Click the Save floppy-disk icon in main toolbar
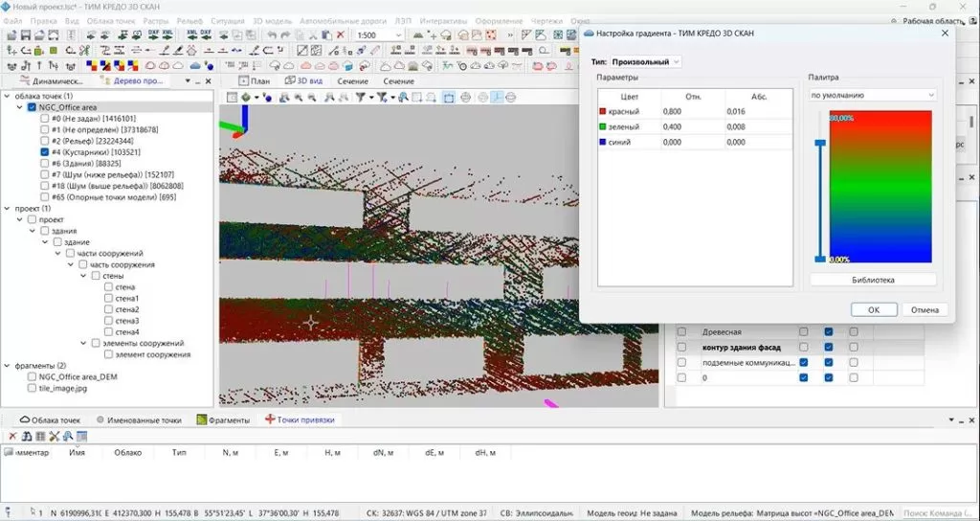The width and height of the screenshot is (980, 521). 26,35
